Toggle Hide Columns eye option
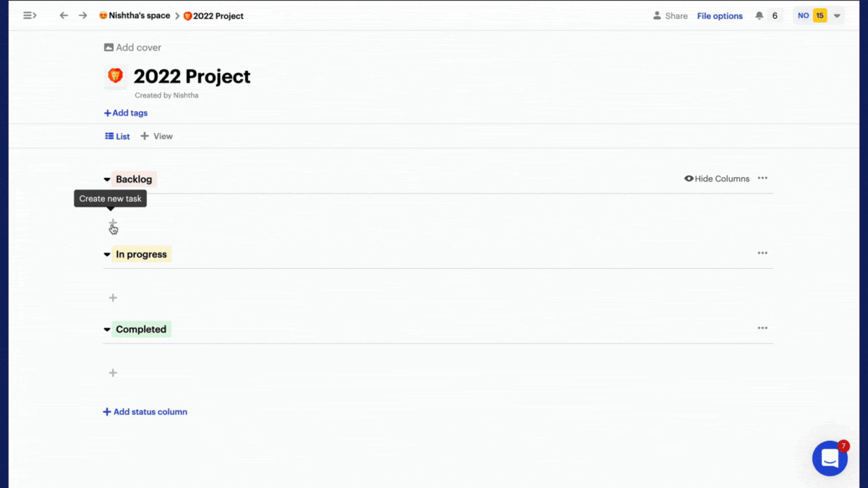The height and width of the screenshot is (488, 868). 717,179
